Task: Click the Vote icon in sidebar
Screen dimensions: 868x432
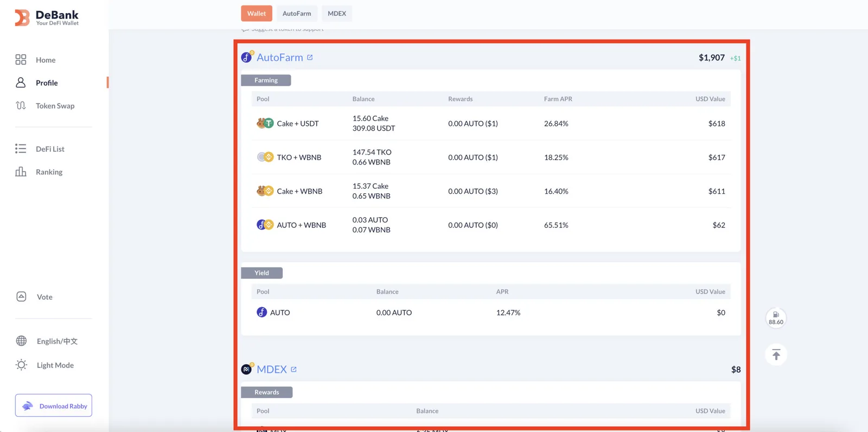Action: click(x=21, y=296)
